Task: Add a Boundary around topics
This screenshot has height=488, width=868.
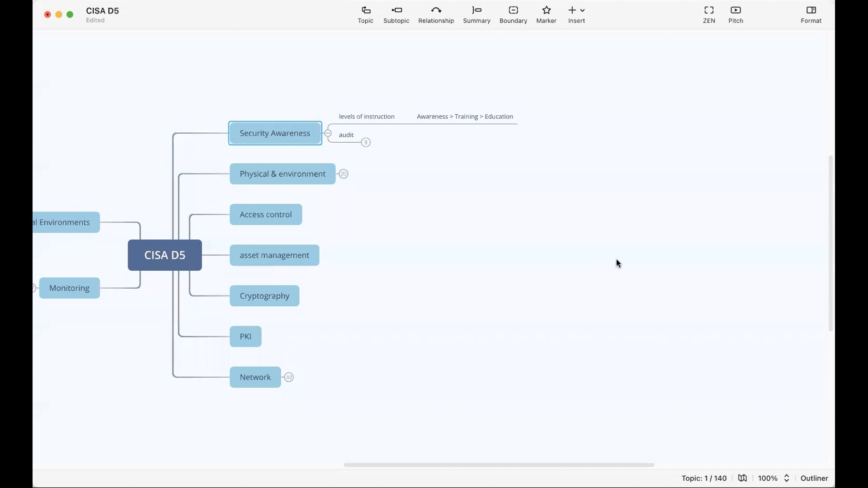Action: (x=513, y=14)
